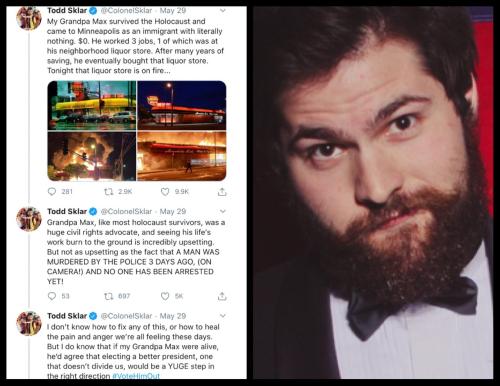The image size is (500, 386).
Task: Open the third tweet's chevron dropdown
Action: point(223,316)
